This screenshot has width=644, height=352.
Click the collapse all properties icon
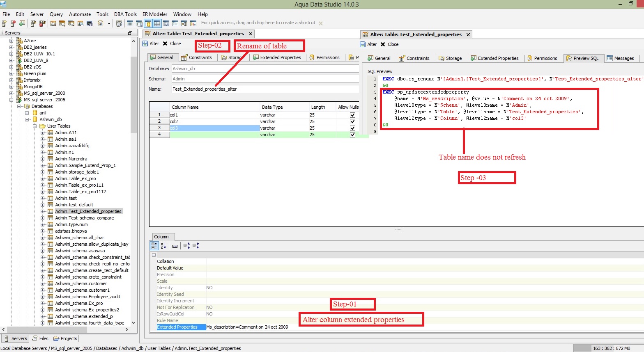195,246
